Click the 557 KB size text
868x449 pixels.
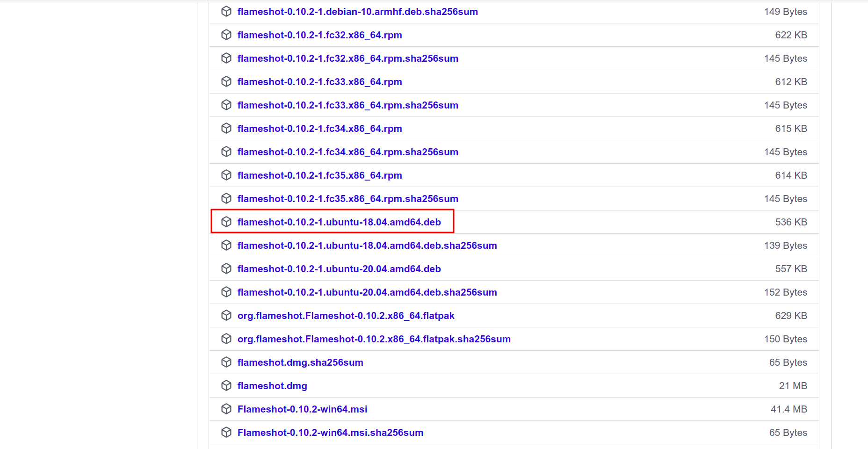(x=791, y=269)
